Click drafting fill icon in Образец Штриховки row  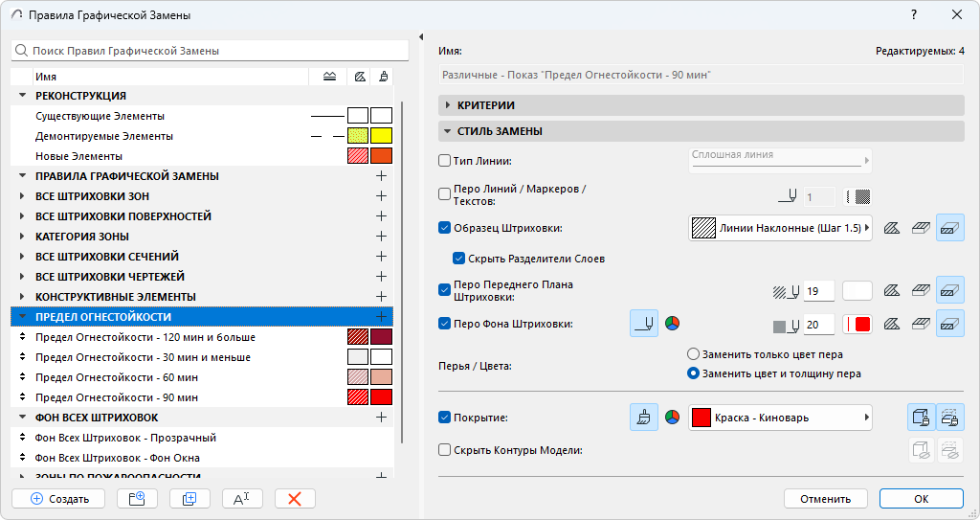892,229
